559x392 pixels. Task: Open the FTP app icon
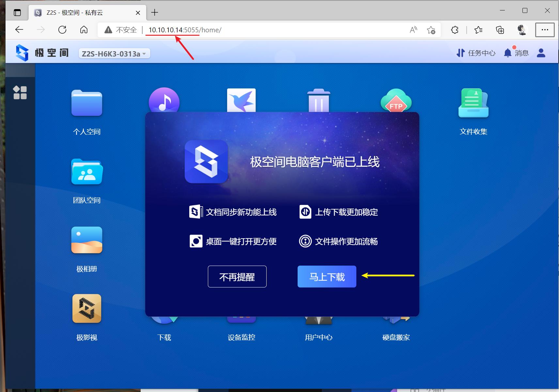pos(396,102)
